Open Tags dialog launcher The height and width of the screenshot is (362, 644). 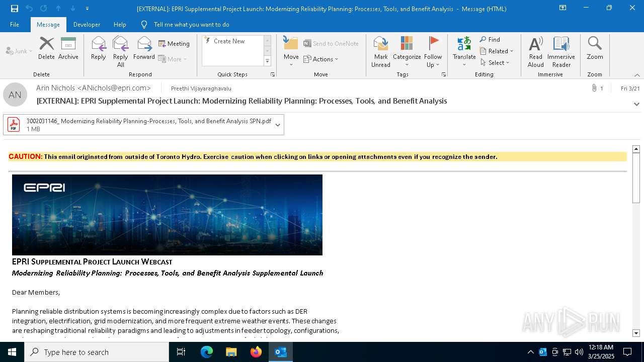(444, 74)
